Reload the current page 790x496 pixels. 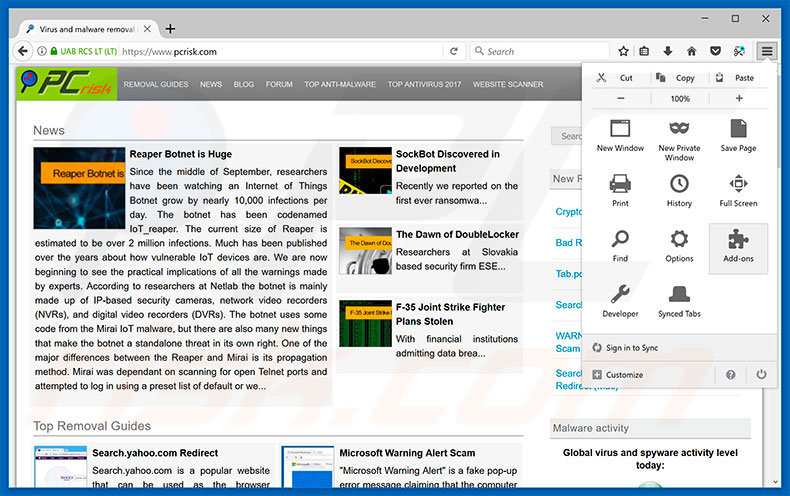[453, 51]
